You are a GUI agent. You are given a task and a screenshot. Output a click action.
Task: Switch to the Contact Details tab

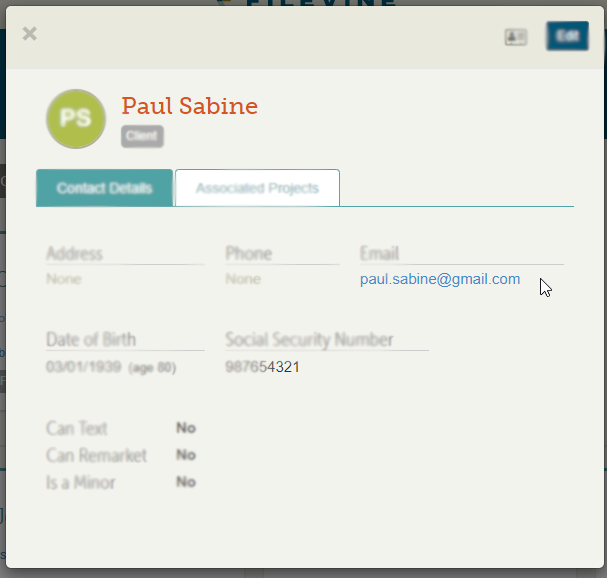(105, 188)
